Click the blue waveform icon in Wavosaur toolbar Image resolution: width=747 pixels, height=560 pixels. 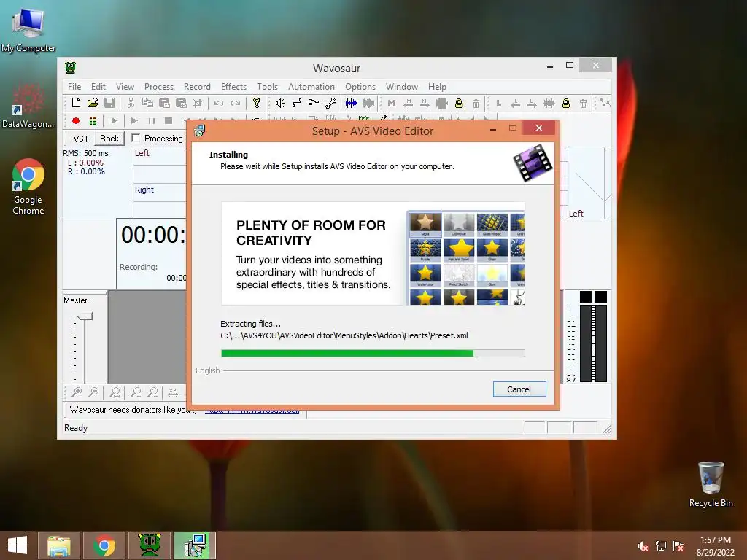[352, 103]
